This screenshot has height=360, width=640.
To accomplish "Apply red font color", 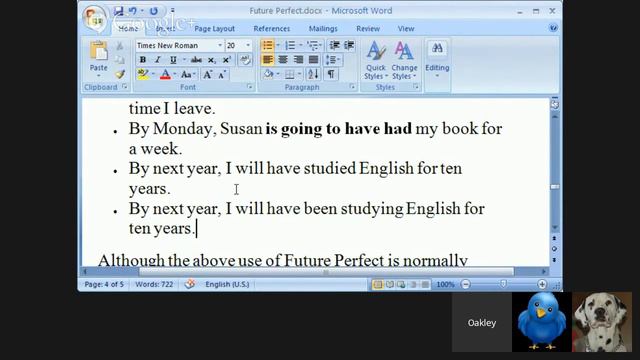I will pyautogui.click(x=165, y=75).
